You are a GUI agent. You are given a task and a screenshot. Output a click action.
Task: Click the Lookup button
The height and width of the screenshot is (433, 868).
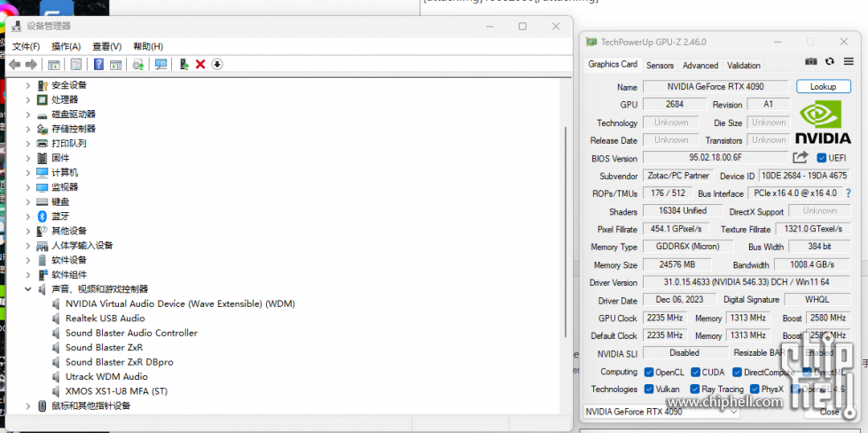[823, 86]
